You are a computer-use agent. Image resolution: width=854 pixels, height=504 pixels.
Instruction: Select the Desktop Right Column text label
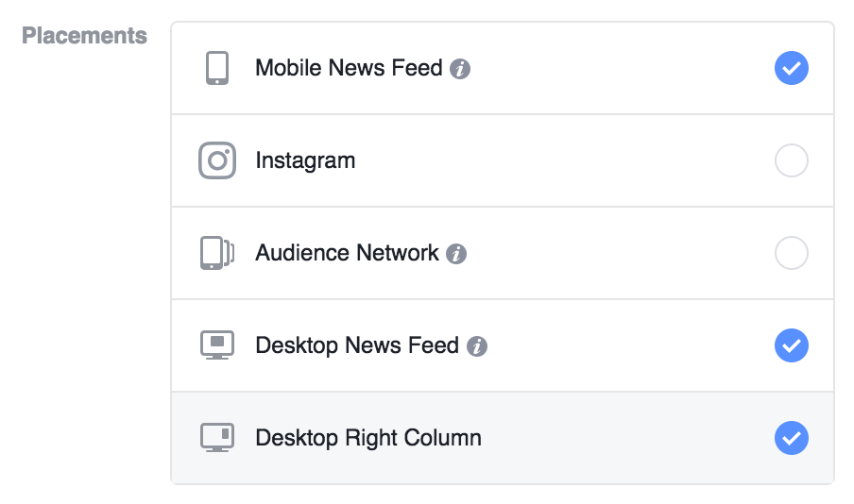pyautogui.click(x=368, y=438)
